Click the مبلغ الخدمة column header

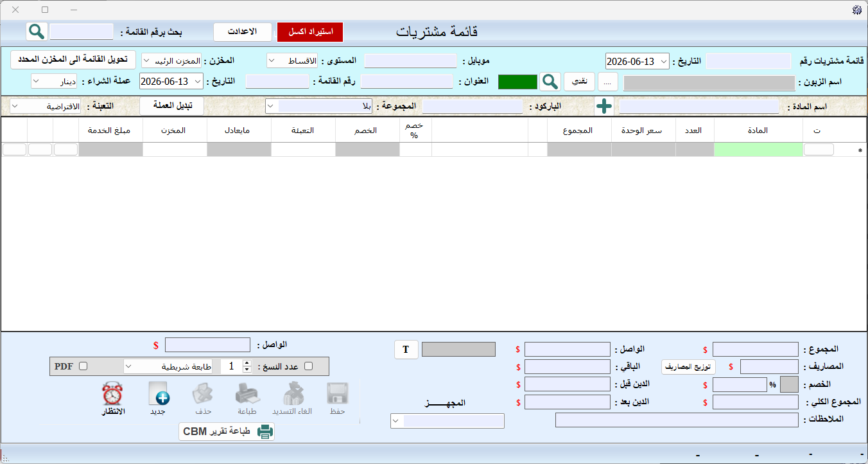tap(110, 130)
